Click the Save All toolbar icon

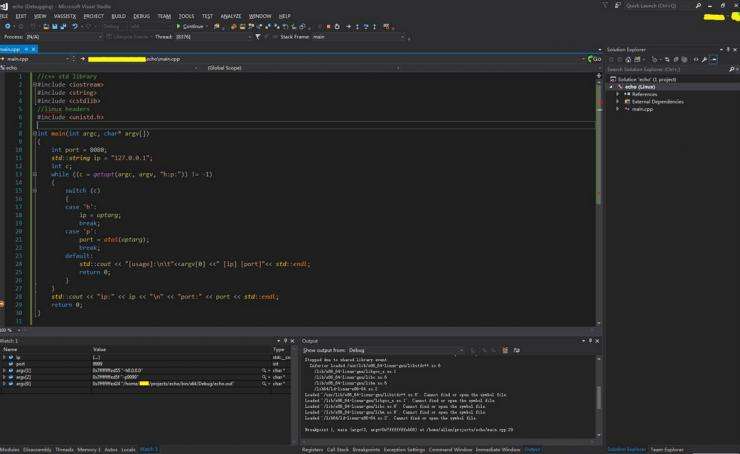(x=63, y=27)
